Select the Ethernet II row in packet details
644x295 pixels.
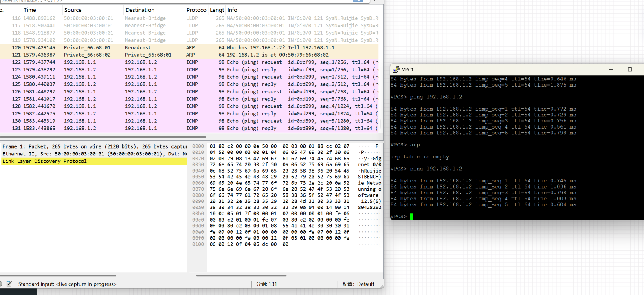pos(94,154)
